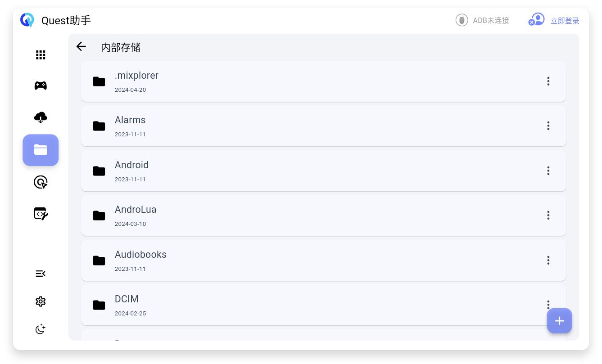Open the Audiobooks folder
Image resolution: width=602 pixels, height=364 pixels.
323,261
